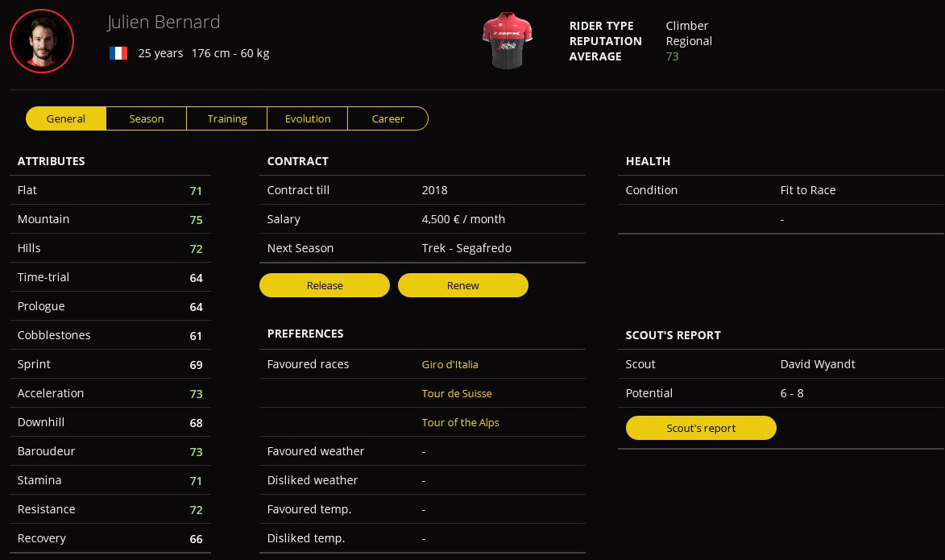Screen dimensions: 945x560
Task: Open the Training tab
Action: [x=227, y=118]
